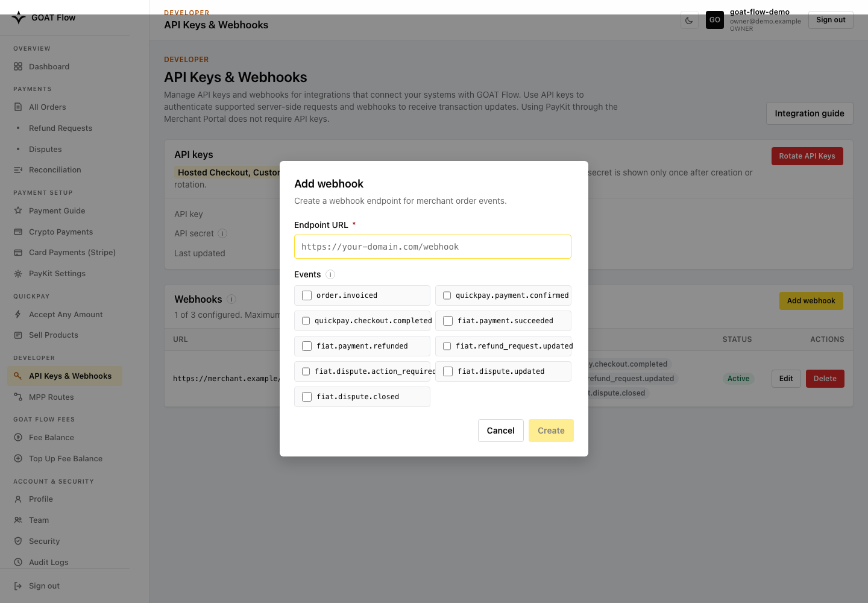Image resolution: width=868 pixels, height=603 pixels.
Task: Check the order.invoiced event checkbox
Action: pos(307,295)
